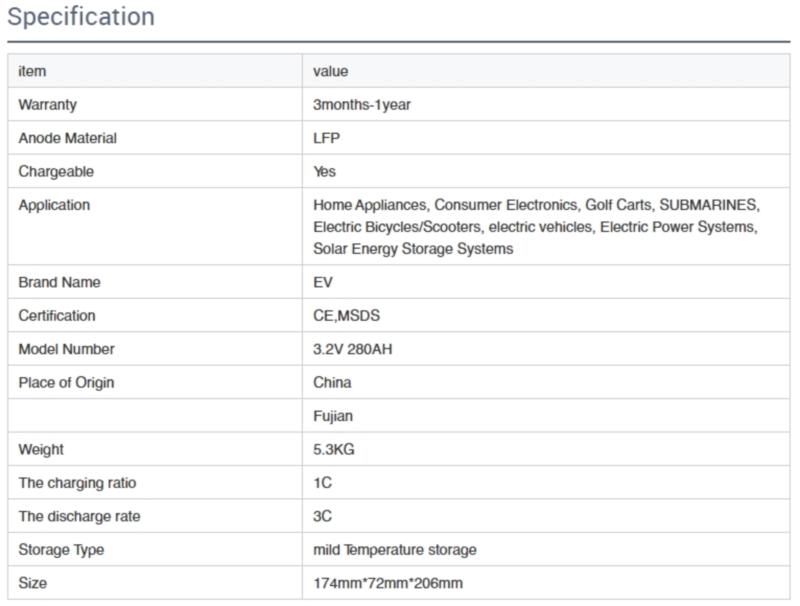Click the LFP value cell
Screen dimensions: 800x606
pyautogui.click(x=326, y=138)
